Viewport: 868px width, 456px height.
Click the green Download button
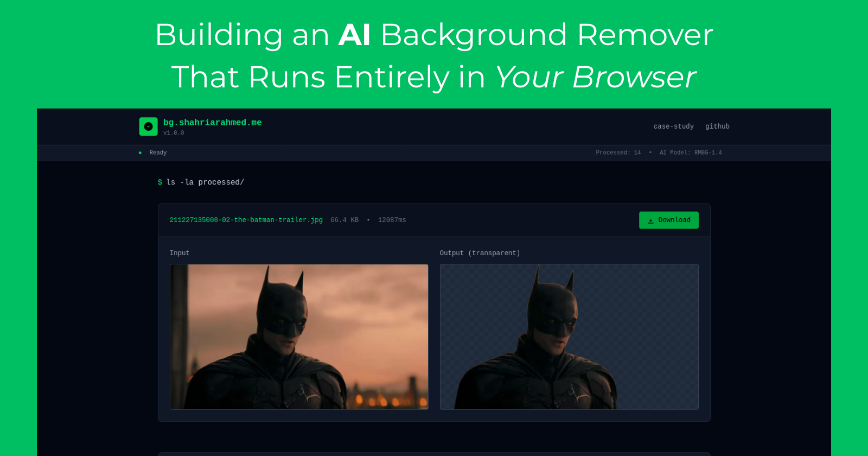[668, 220]
